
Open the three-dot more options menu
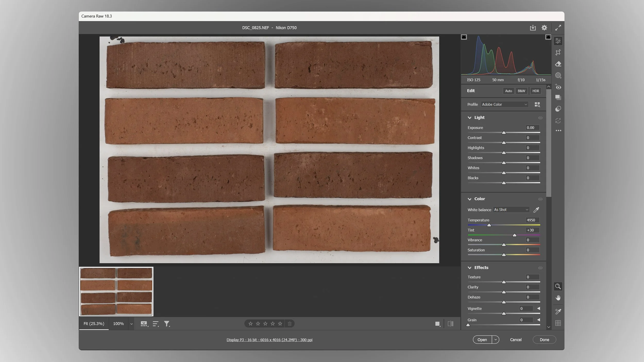coord(558,131)
